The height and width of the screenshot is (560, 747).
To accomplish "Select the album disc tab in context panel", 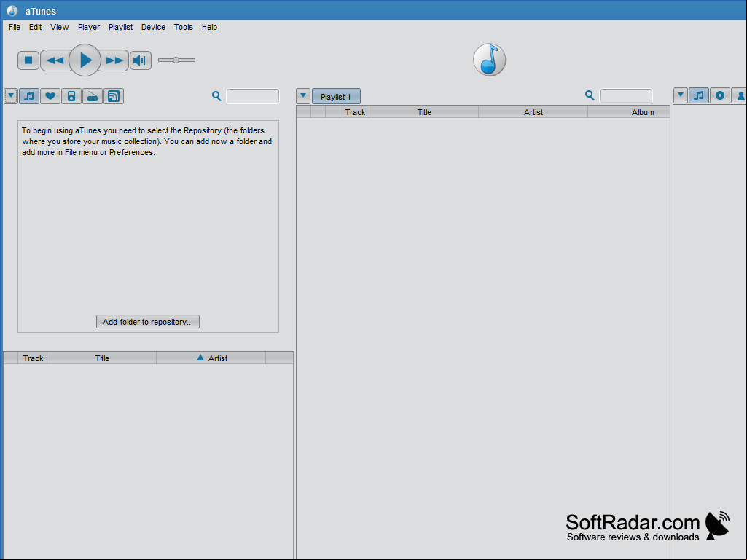I will [720, 95].
